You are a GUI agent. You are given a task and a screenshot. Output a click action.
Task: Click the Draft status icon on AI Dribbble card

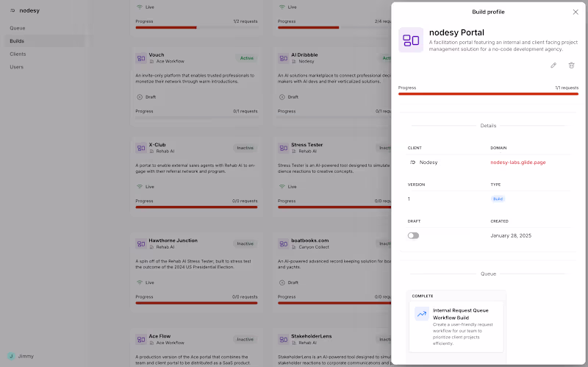coord(282,97)
